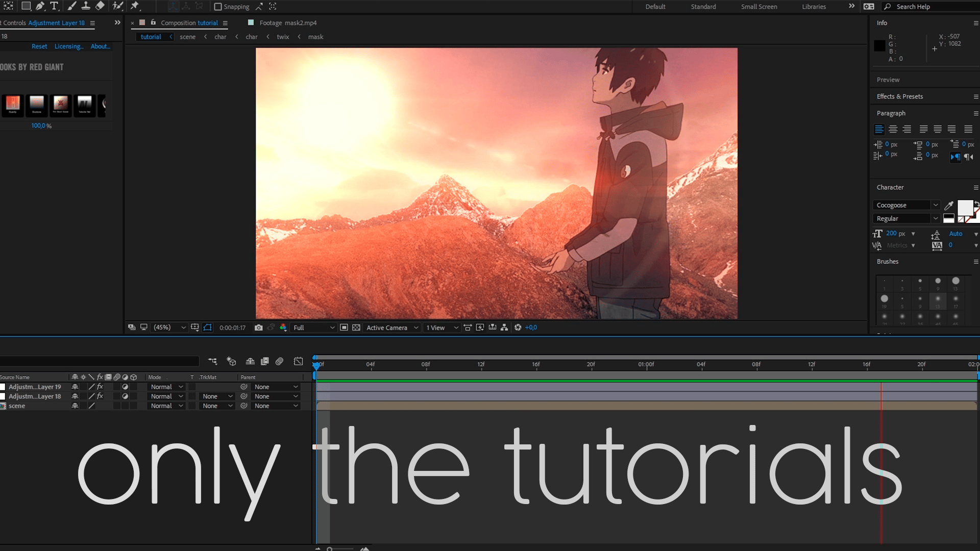Open the Graph Editor

pyautogui.click(x=299, y=361)
